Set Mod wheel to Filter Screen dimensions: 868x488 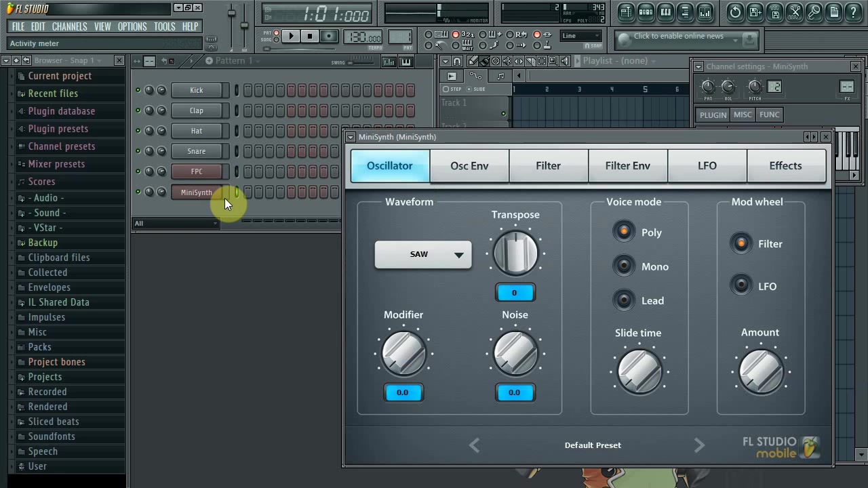[741, 243]
